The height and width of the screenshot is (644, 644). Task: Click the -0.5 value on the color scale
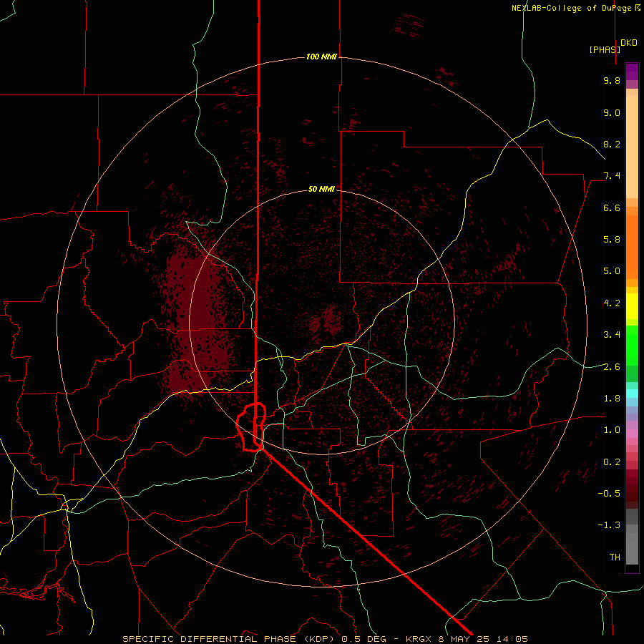pyautogui.click(x=609, y=494)
